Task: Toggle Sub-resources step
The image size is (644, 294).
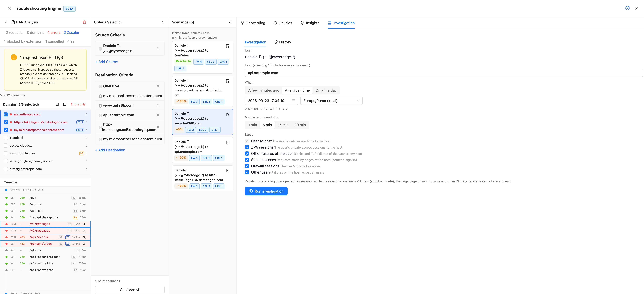Action: coord(247,160)
